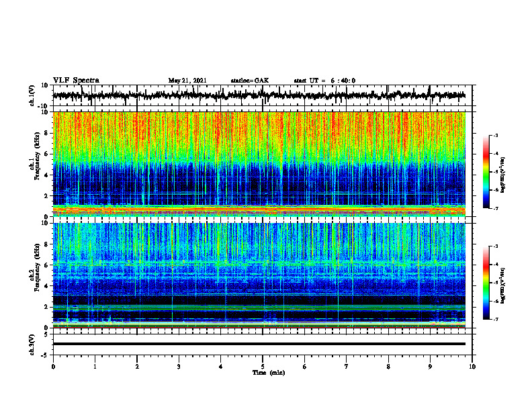Viewport: 532px width, 411px height.
Task: Click the "5" minute tick label on time axis
Action: coord(263,367)
